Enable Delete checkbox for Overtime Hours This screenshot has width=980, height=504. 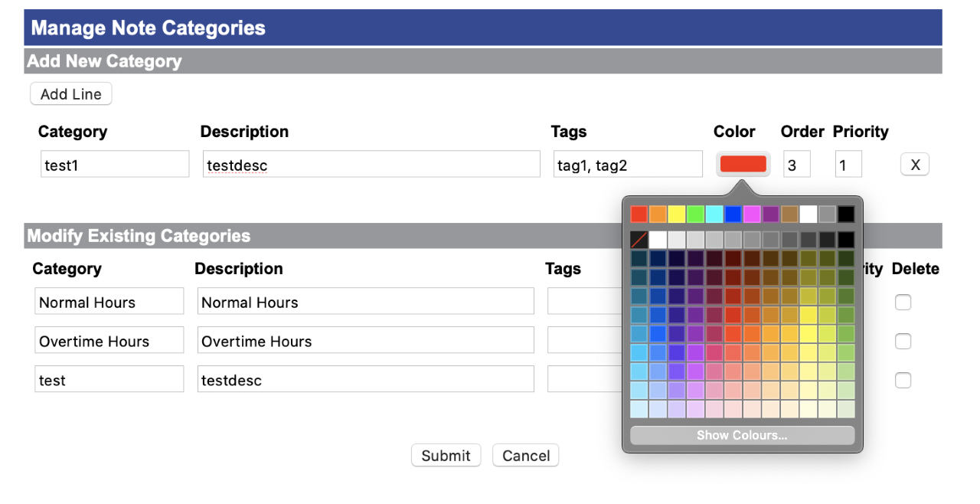click(x=903, y=341)
